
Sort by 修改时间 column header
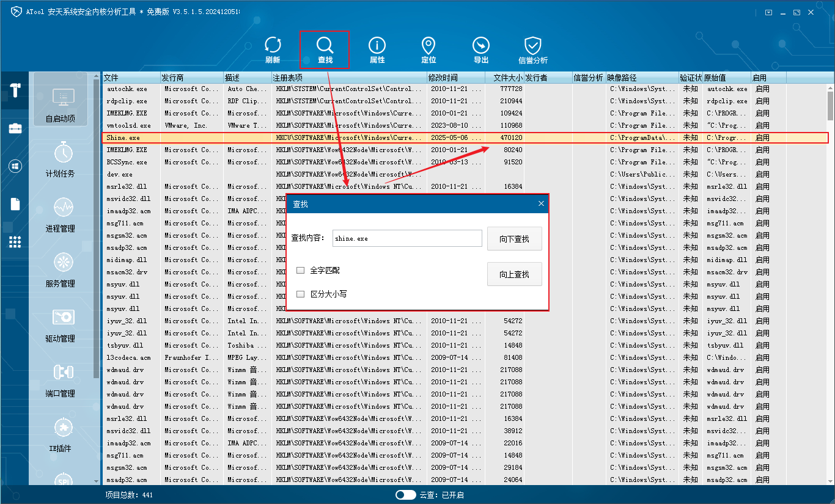pos(455,78)
